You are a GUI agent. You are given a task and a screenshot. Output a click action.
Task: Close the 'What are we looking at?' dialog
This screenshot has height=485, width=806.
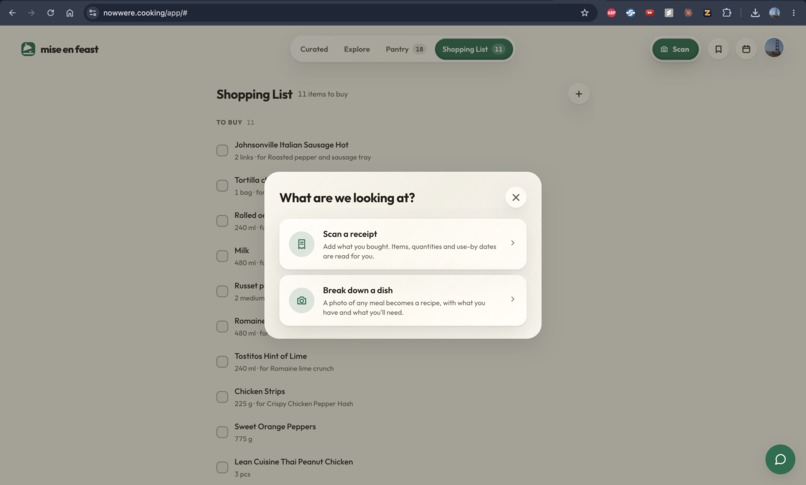click(516, 197)
